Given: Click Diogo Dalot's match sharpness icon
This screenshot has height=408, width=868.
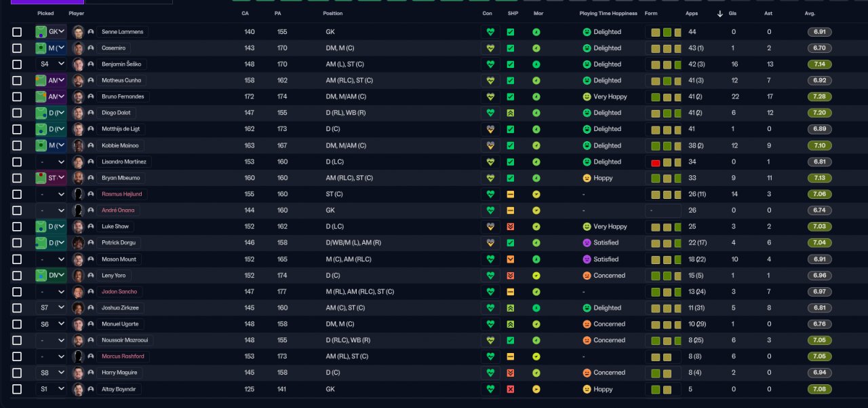Looking at the screenshot, I should point(511,113).
